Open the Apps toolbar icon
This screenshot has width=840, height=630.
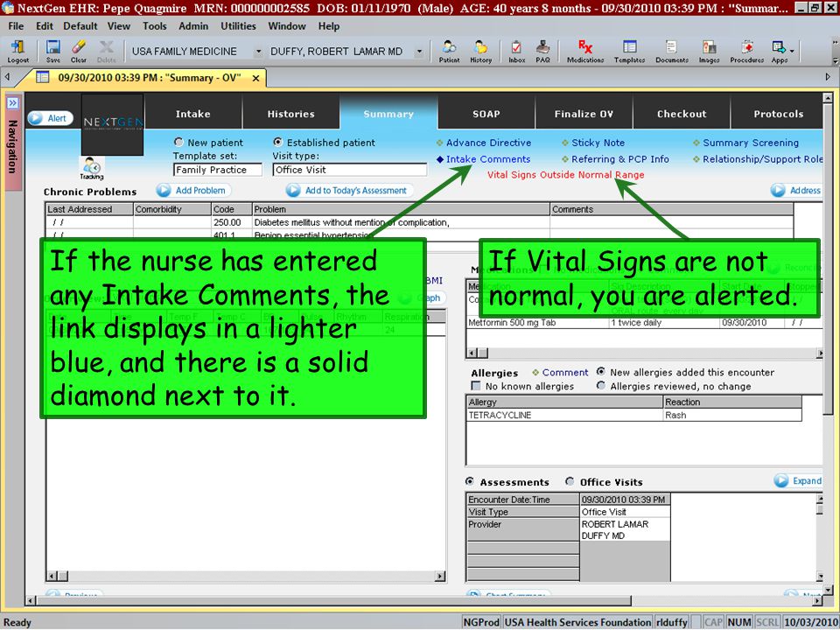click(x=780, y=52)
